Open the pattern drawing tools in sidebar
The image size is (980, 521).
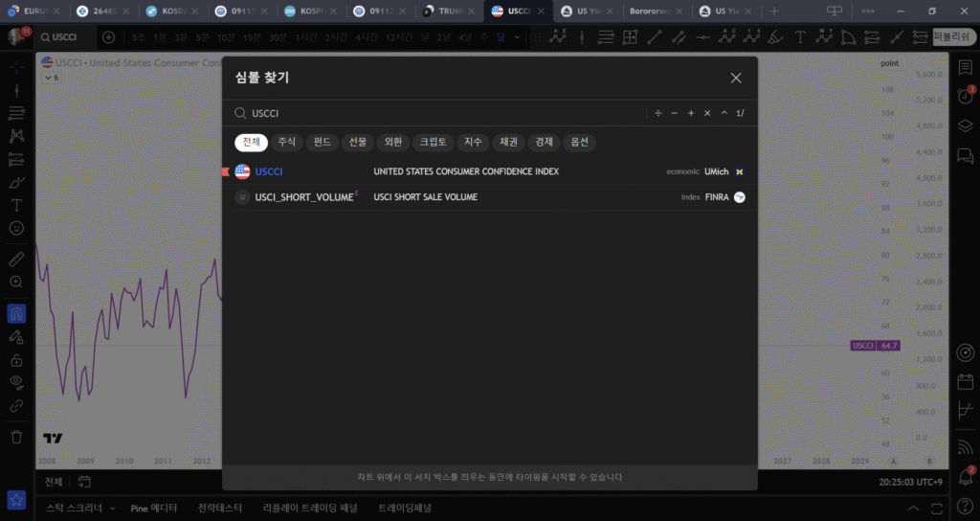click(17, 136)
